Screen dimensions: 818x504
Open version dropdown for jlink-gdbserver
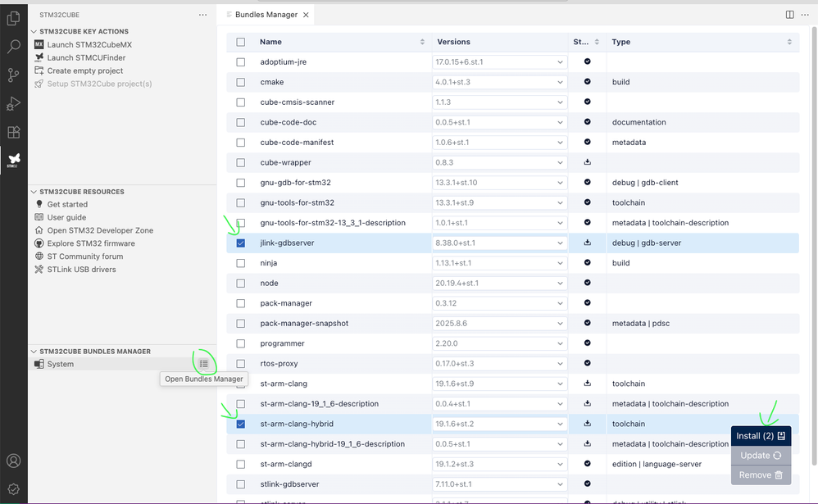point(499,243)
